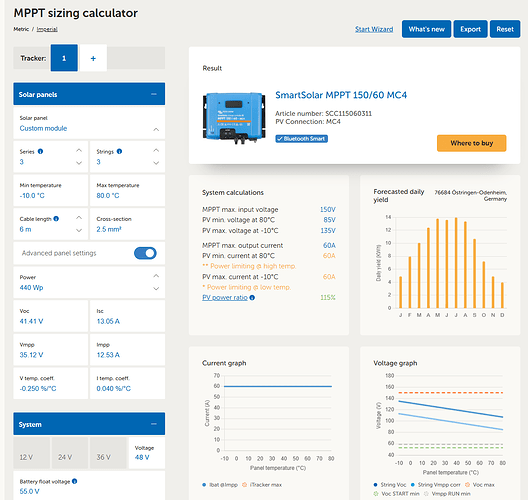The height and width of the screenshot is (500, 528).
Task: Edit Max temperature 80.0 °C field
Action: point(127,190)
